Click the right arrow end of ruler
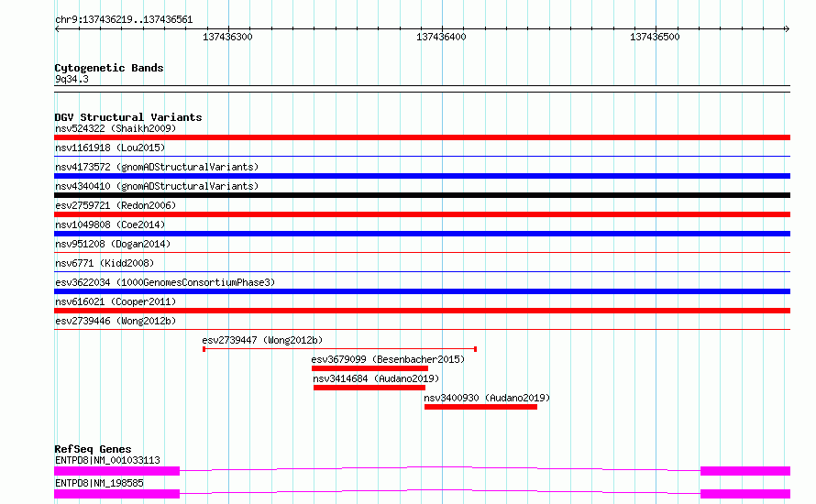 pos(787,29)
